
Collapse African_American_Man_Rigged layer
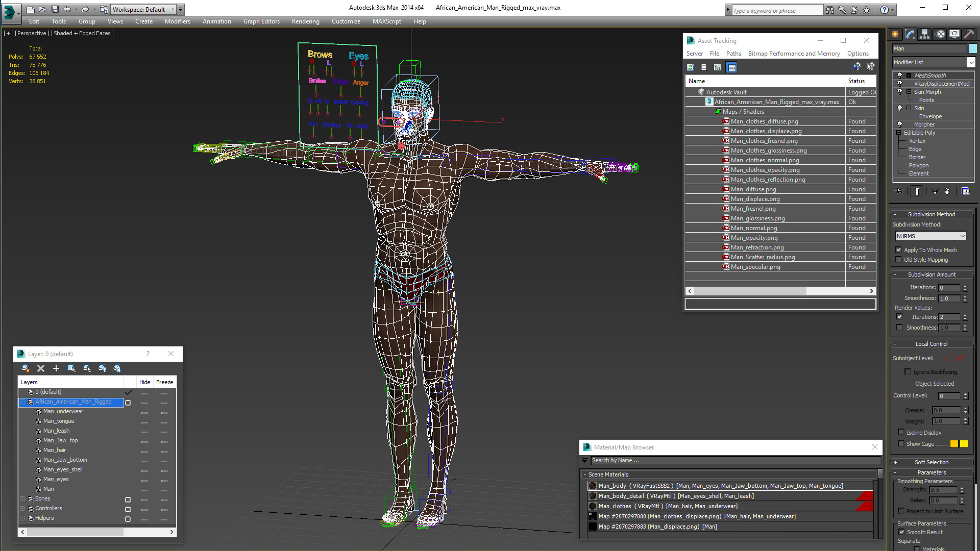pyautogui.click(x=22, y=402)
